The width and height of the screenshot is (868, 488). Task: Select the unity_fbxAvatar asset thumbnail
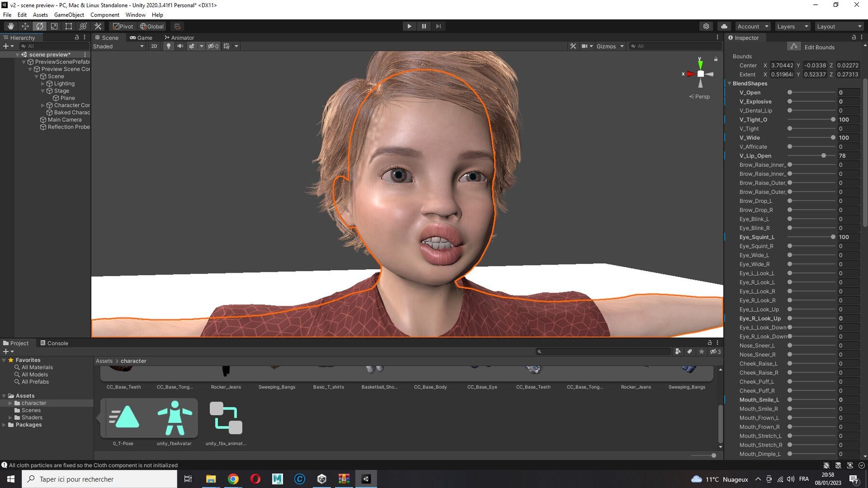tap(176, 418)
